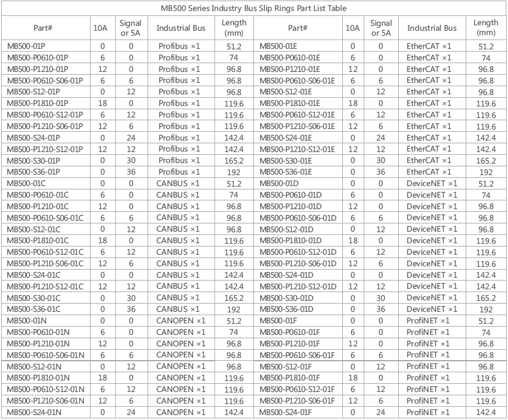Click part number MB500-S30-01E
The height and width of the screenshot is (420, 508).
pyautogui.click(x=285, y=160)
